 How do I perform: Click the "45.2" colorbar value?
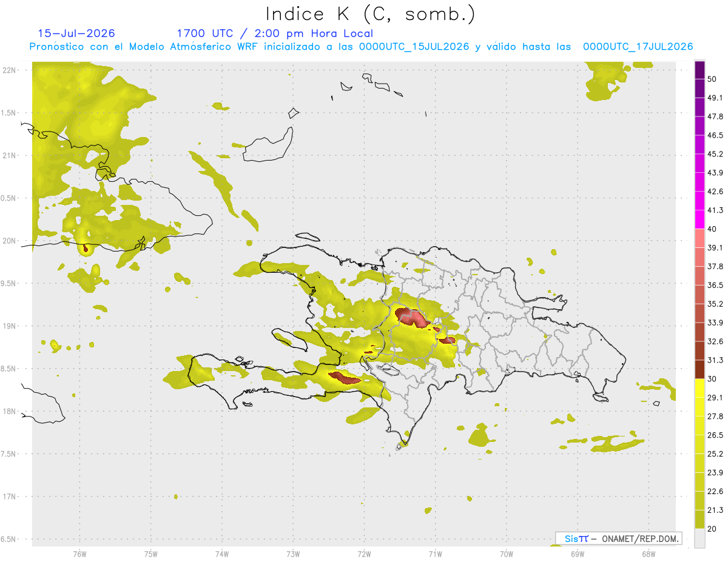tap(716, 154)
